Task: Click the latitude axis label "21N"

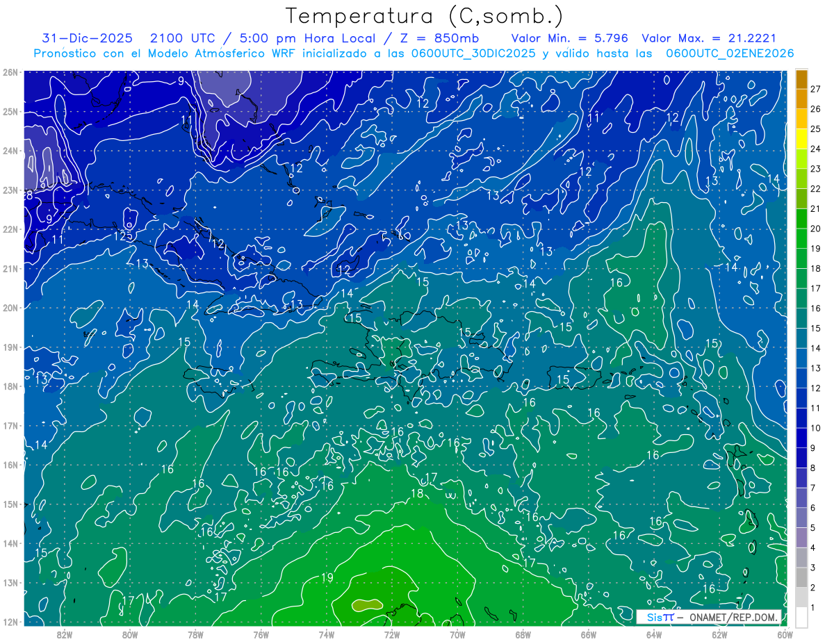Action: [x=10, y=269]
